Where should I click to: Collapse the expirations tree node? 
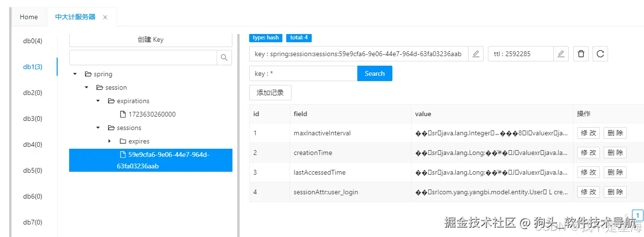coord(98,101)
